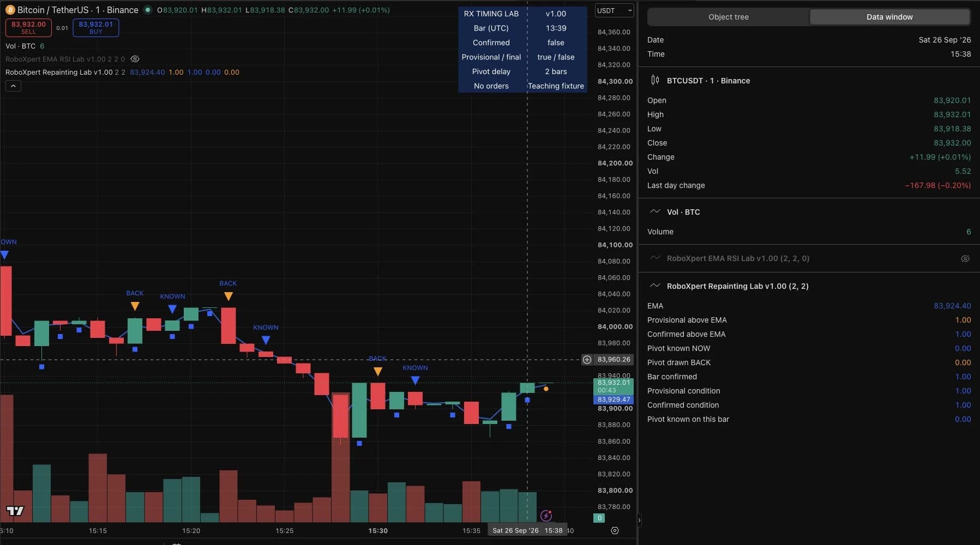This screenshot has width=980, height=545.
Task: Click the green volume label 0 on price axis
Action: [599, 518]
